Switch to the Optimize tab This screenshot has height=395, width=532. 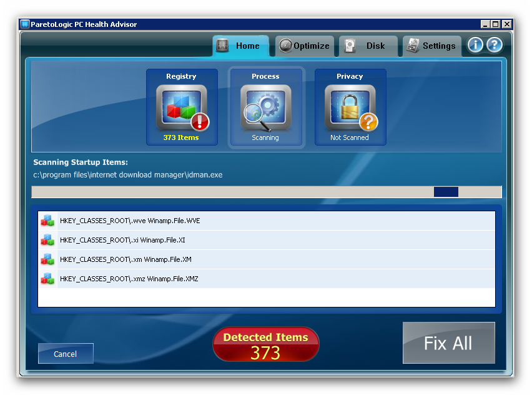coord(304,46)
